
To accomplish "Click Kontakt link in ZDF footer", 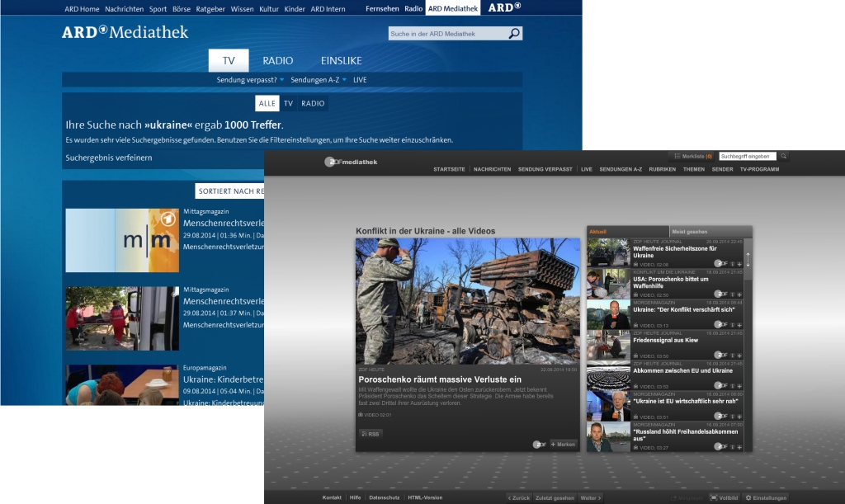I will tap(332, 497).
